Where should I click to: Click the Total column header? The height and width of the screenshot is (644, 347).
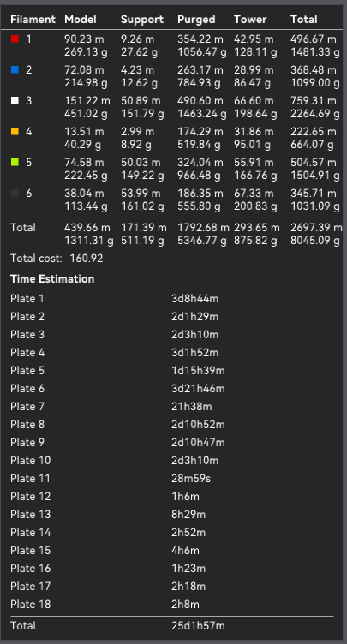point(304,20)
